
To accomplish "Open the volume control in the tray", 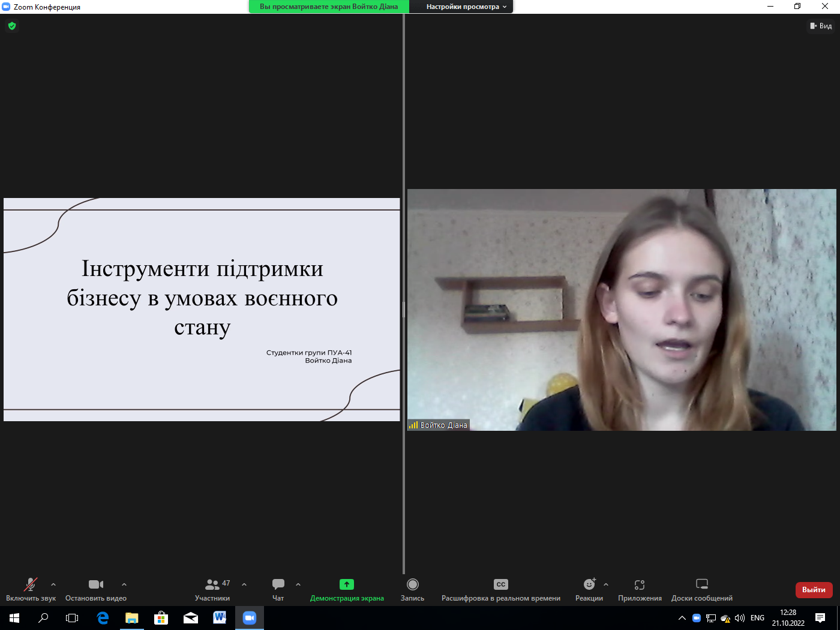I will pos(740,618).
